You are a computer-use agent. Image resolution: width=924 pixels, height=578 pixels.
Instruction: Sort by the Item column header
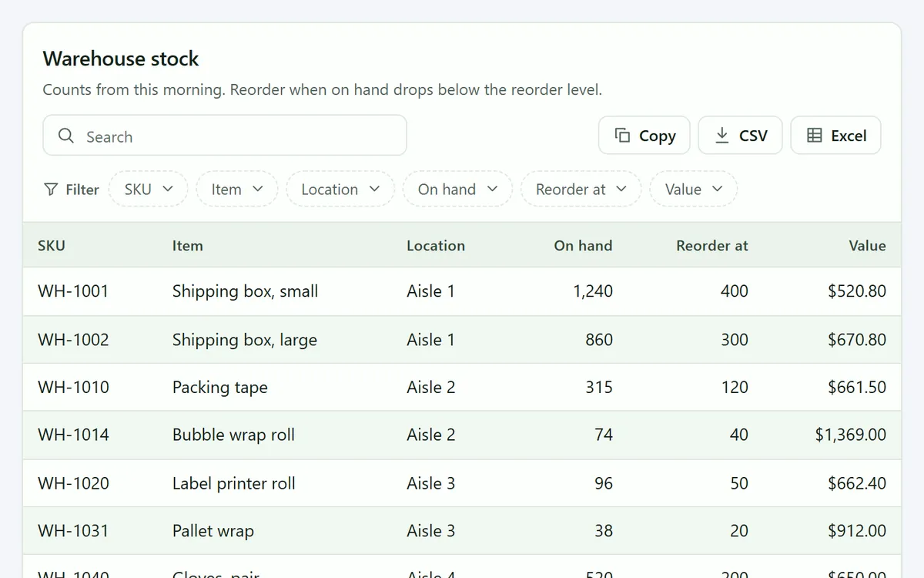(x=188, y=246)
